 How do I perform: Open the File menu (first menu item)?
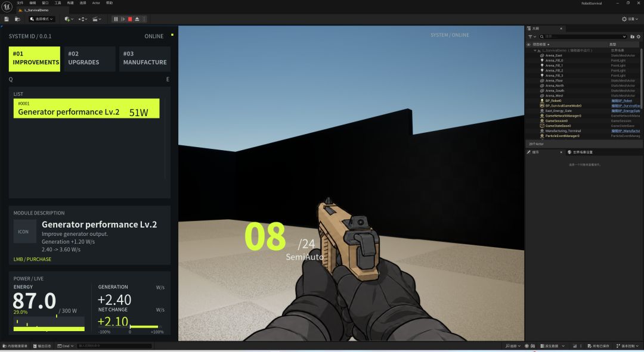pos(20,3)
